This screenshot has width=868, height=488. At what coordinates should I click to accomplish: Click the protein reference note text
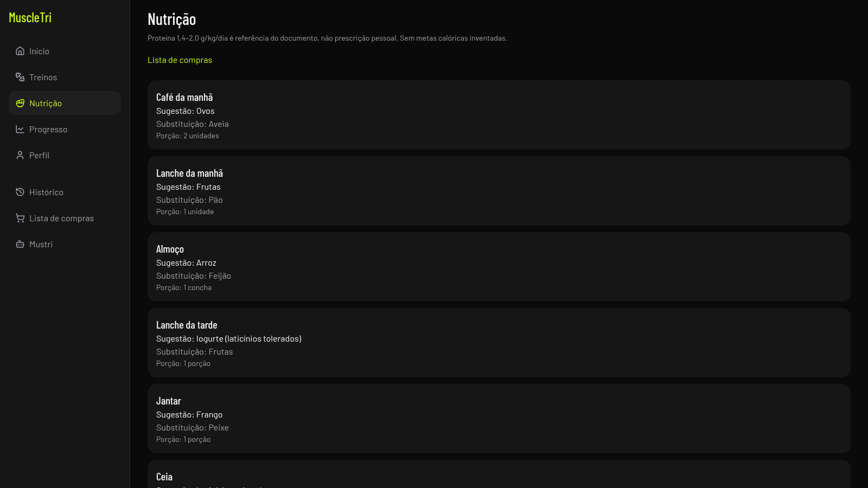point(327,38)
